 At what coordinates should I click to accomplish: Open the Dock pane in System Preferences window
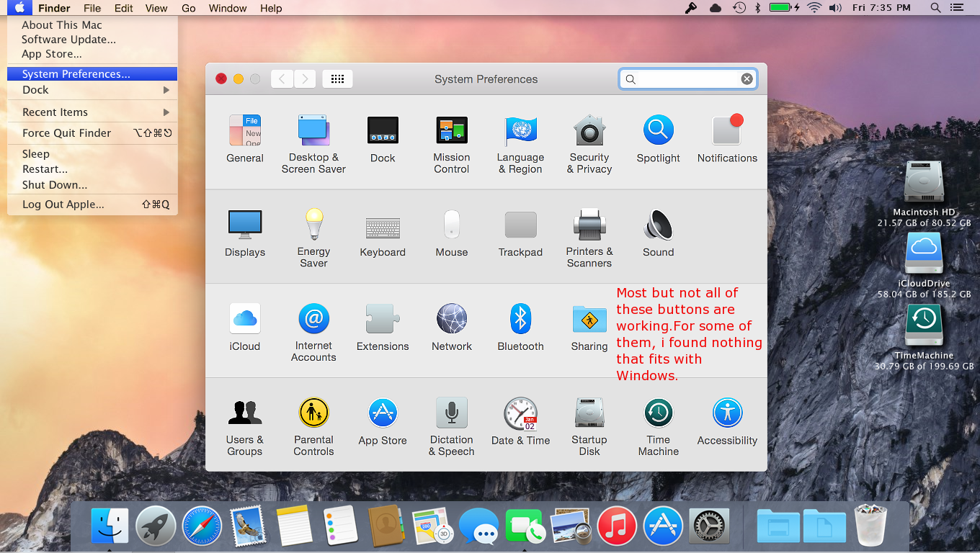[x=383, y=139]
